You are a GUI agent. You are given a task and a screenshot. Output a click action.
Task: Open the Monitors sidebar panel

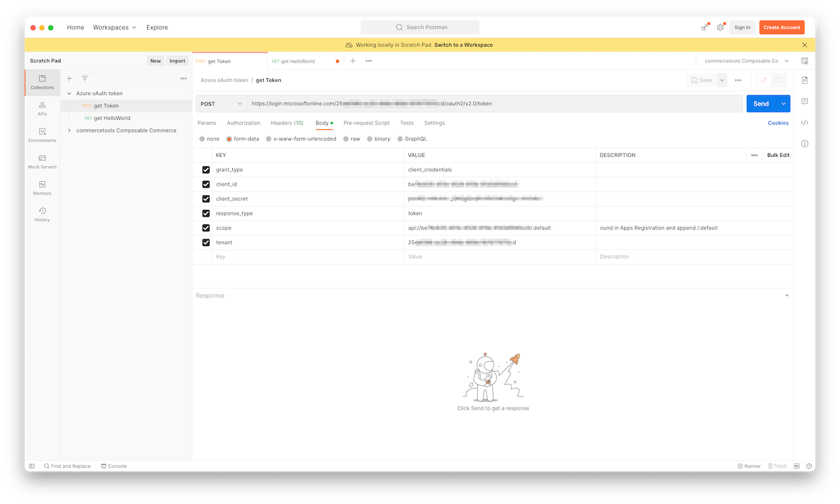click(x=42, y=188)
